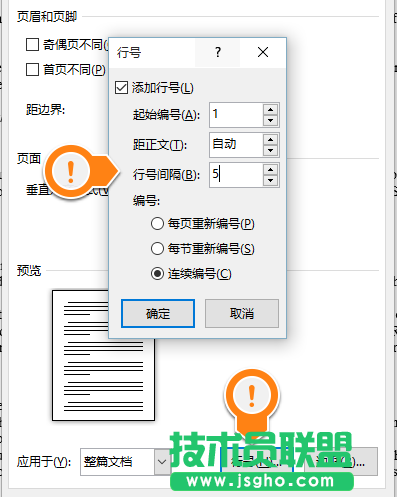Image resolution: width=397 pixels, height=497 pixels.
Task: Click the 起始编号(A) input field
Action: coord(236,115)
